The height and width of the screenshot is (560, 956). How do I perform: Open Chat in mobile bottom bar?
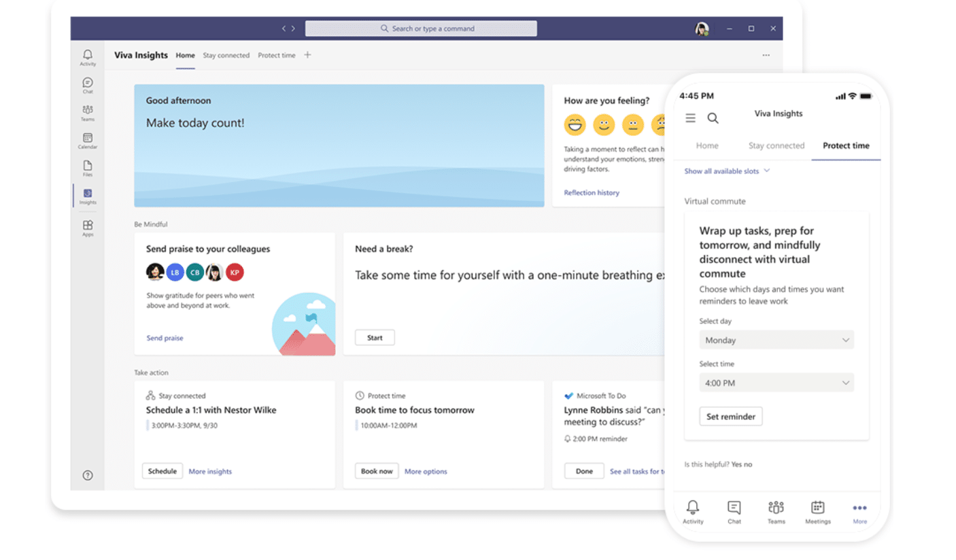click(x=734, y=512)
